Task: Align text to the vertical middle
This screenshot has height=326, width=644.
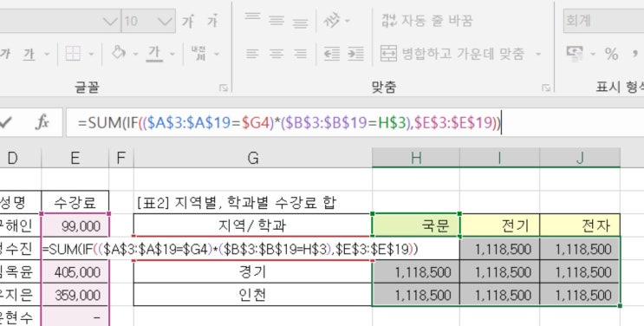Action: coord(276,20)
